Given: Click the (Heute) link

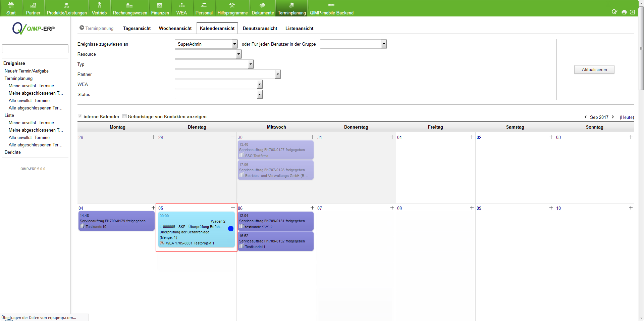Looking at the screenshot, I should point(627,117).
